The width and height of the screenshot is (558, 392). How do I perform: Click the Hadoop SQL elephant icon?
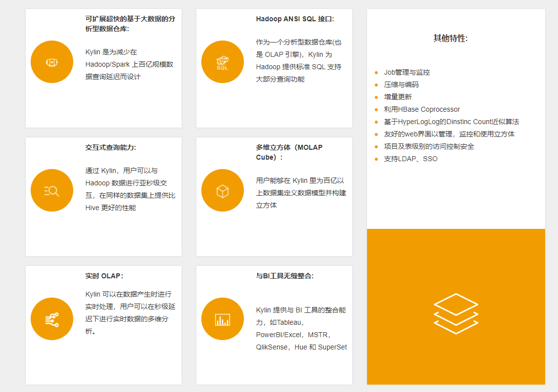223,62
